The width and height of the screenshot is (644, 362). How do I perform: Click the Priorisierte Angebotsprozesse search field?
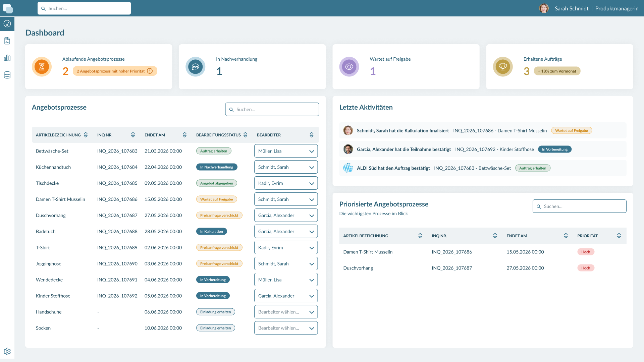click(579, 206)
